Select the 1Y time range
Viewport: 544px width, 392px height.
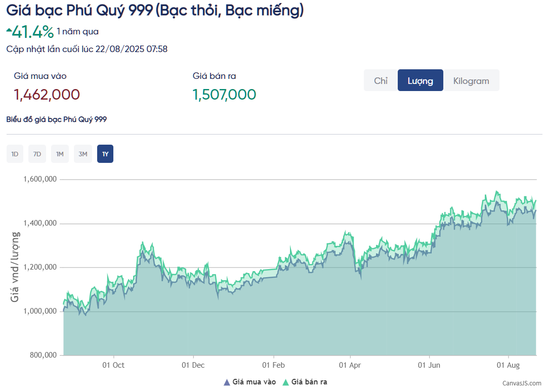pyautogui.click(x=105, y=154)
